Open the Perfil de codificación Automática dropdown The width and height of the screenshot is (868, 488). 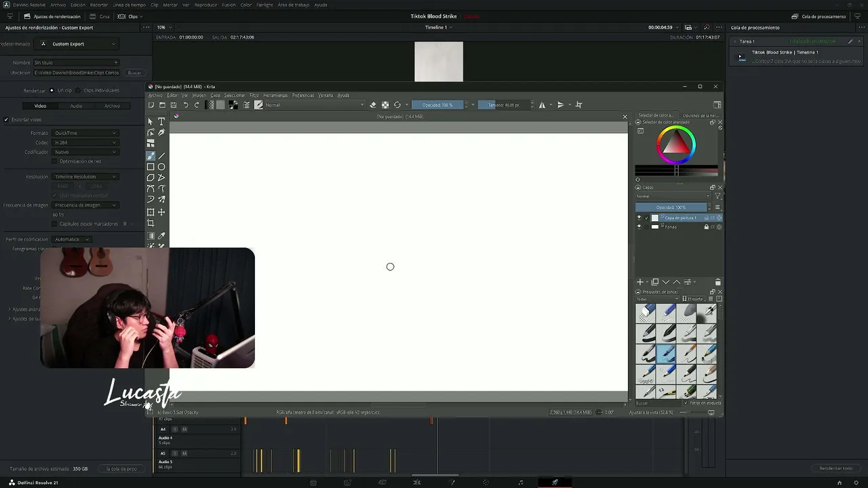tap(72, 239)
